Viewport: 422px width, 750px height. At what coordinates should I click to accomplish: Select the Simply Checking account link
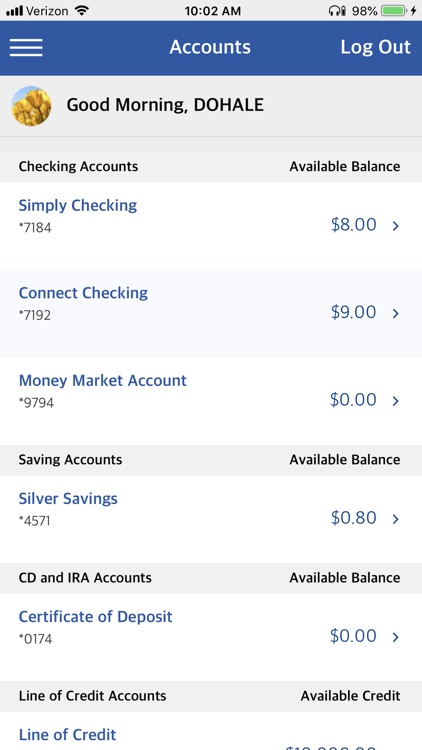(x=78, y=206)
